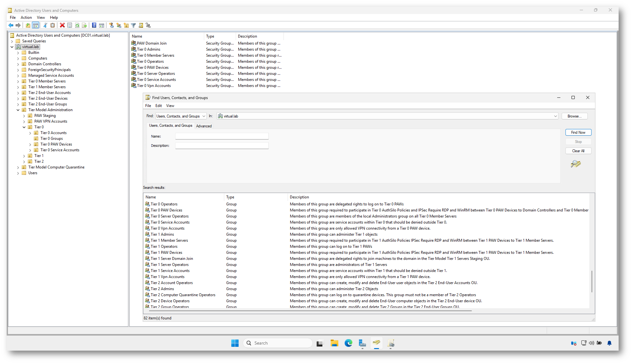Screen dimensions: 632x364
Task: Click the Create new organizational unit icon
Action: (x=126, y=25)
